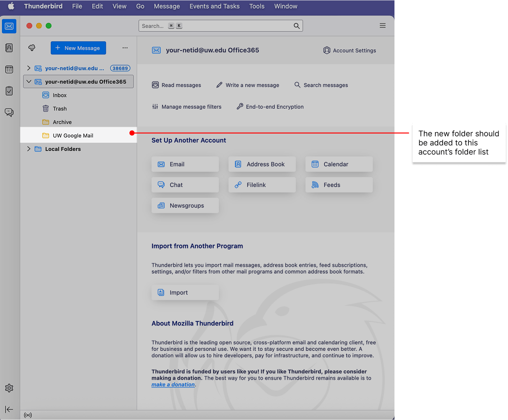Open the Message menu in menu bar

click(166, 6)
